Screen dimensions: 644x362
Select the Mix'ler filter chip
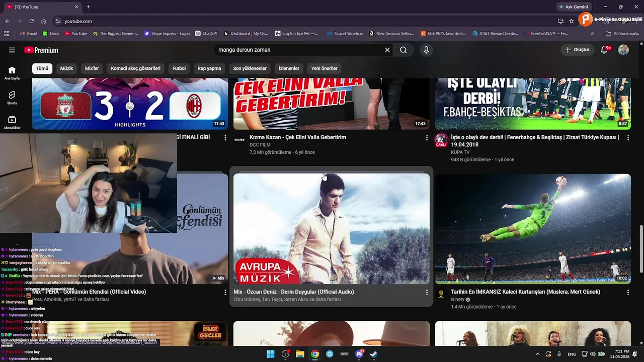coord(92,68)
